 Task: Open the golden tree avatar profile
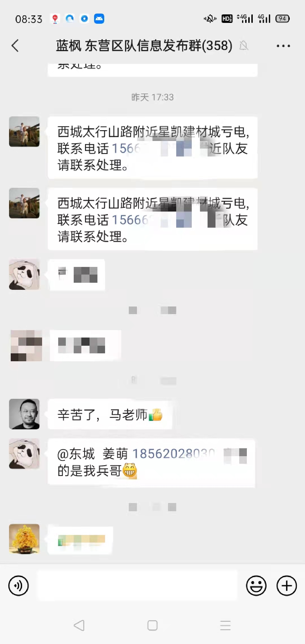pos(24,539)
